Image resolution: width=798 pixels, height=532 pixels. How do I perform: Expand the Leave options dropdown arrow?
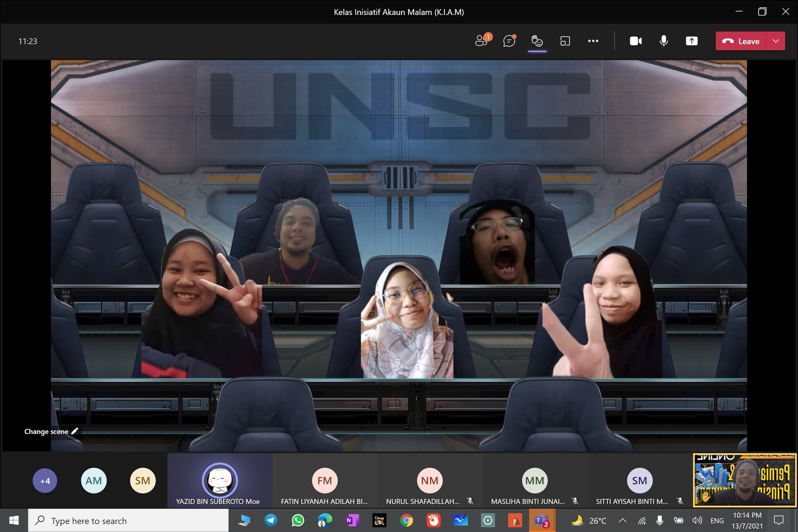click(x=776, y=41)
